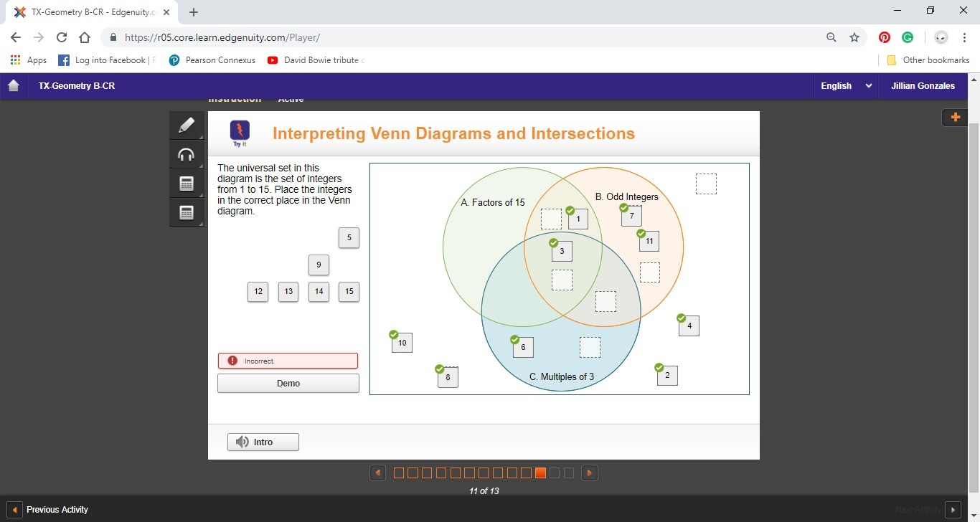Select the placed number 2 tile
The height and width of the screenshot is (522, 980).
667,376
